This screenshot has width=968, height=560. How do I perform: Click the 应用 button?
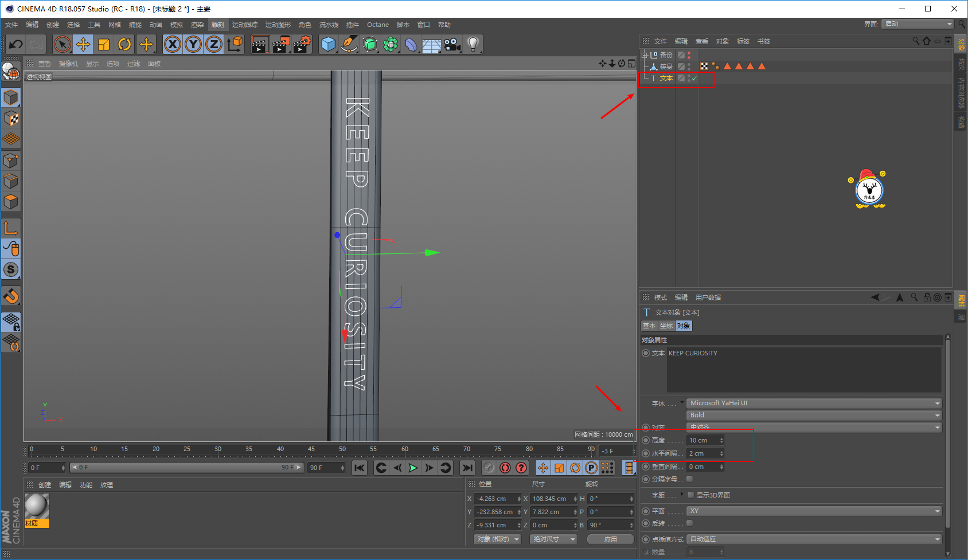tap(611, 539)
